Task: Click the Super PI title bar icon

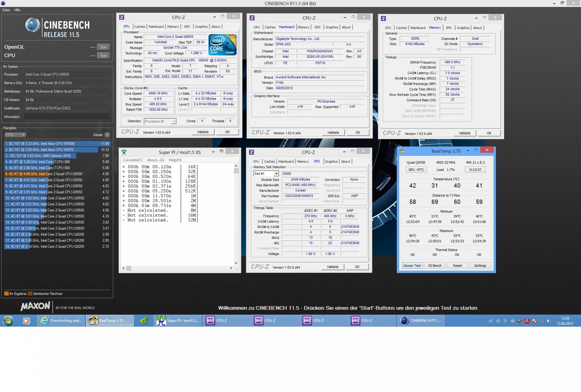Action: pos(124,152)
